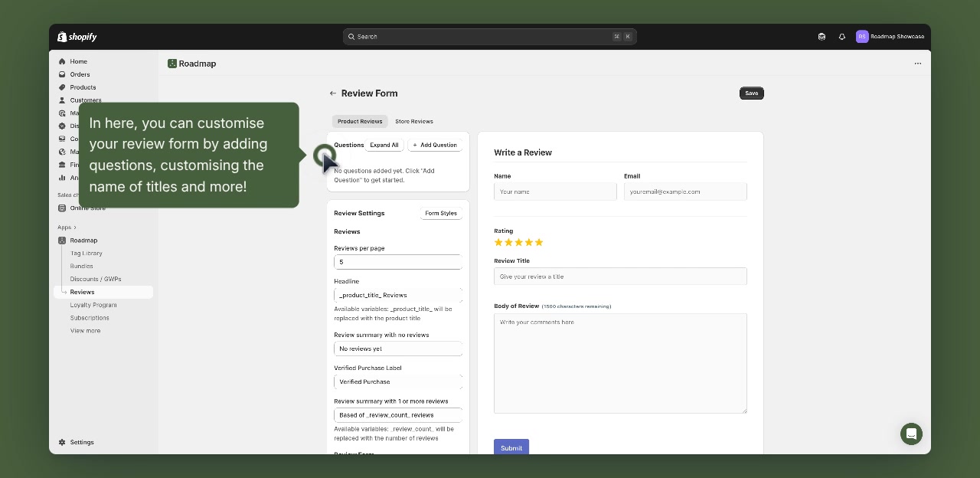Save the Review Form changes
Image resolution: width=980 pixels, height=478 pixels.
coord(751,93)
